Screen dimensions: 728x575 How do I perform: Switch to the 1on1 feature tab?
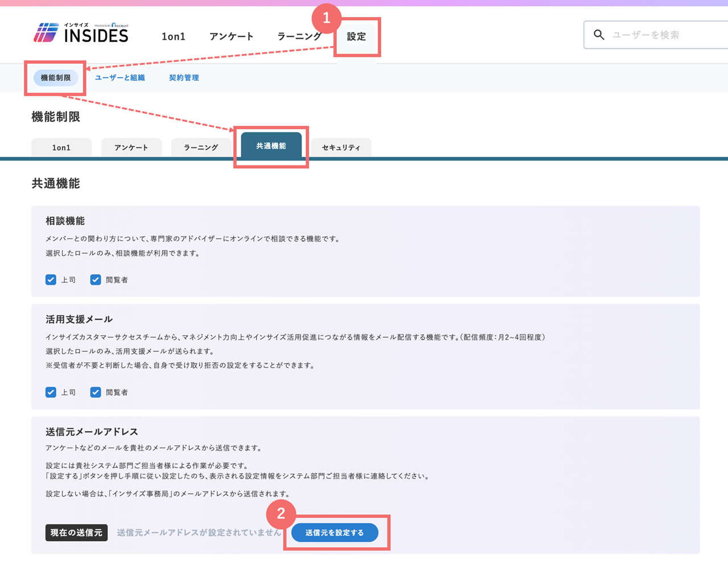point(61,147)
